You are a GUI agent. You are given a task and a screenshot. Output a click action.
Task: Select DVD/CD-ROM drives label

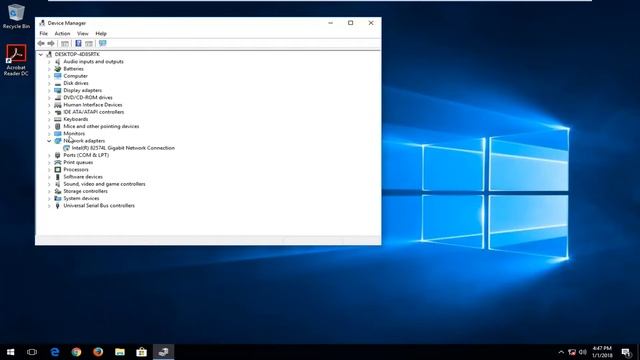(88, 98)
